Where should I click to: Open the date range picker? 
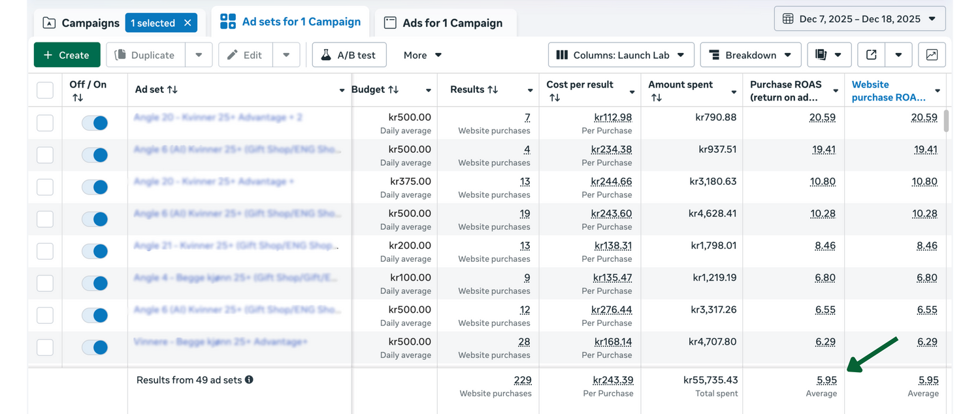[859, 19]
